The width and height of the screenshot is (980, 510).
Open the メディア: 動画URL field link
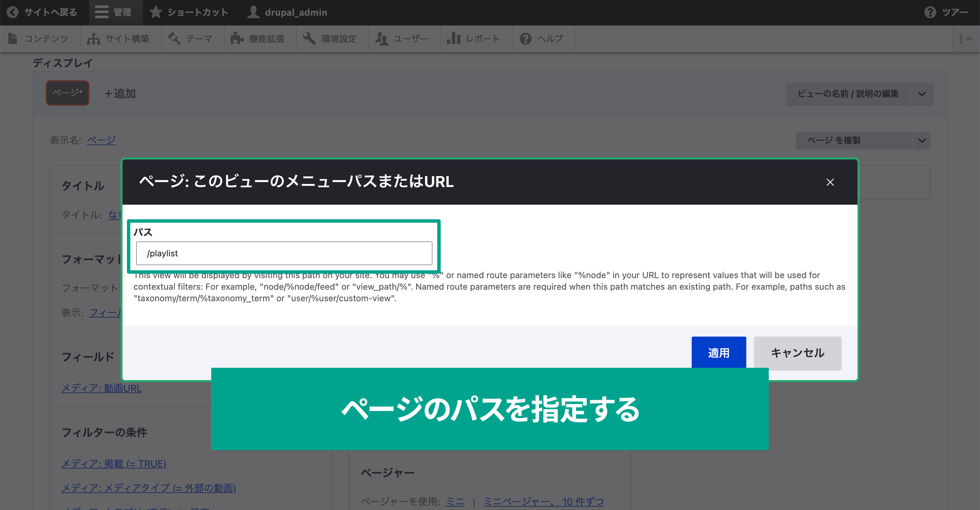coord(101,388)
